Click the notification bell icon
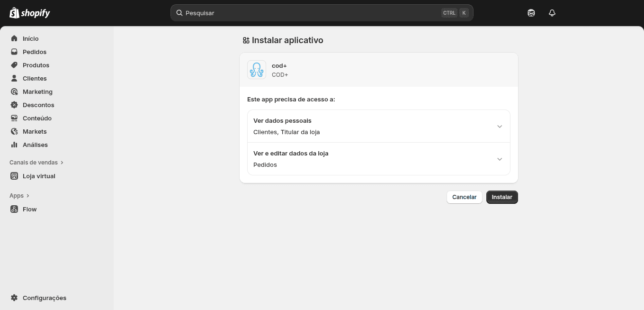Screen dimensions: 644x310 552,13
